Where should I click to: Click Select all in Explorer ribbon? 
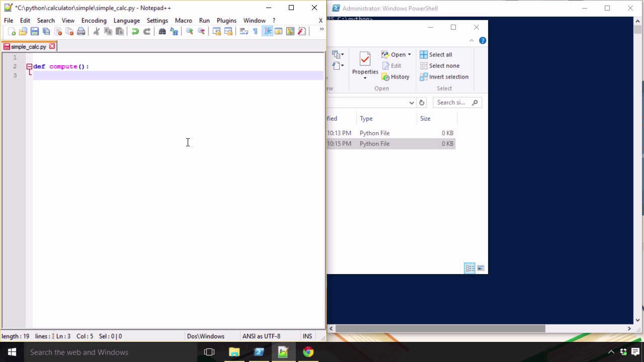436,55
